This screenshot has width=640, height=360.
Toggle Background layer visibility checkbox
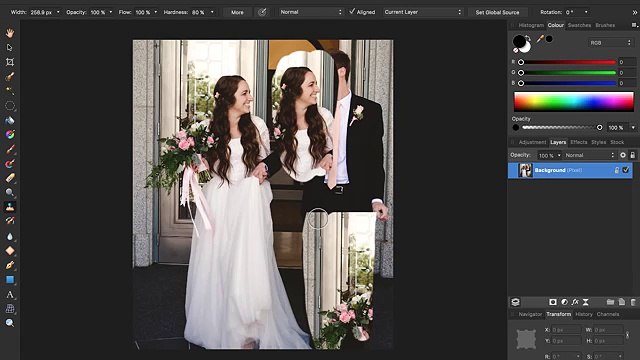click(625, 170)
